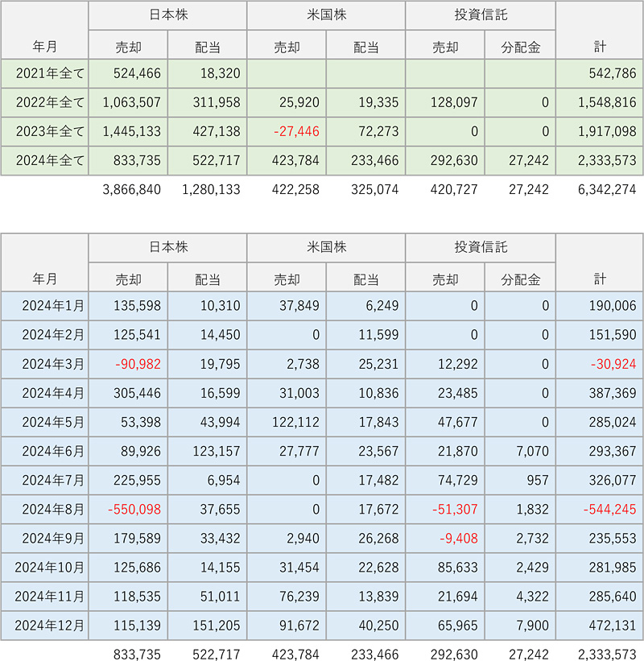Select cell 25,920 in 2022 row
This screenshot has height=661, width=644.
point(299,102)
